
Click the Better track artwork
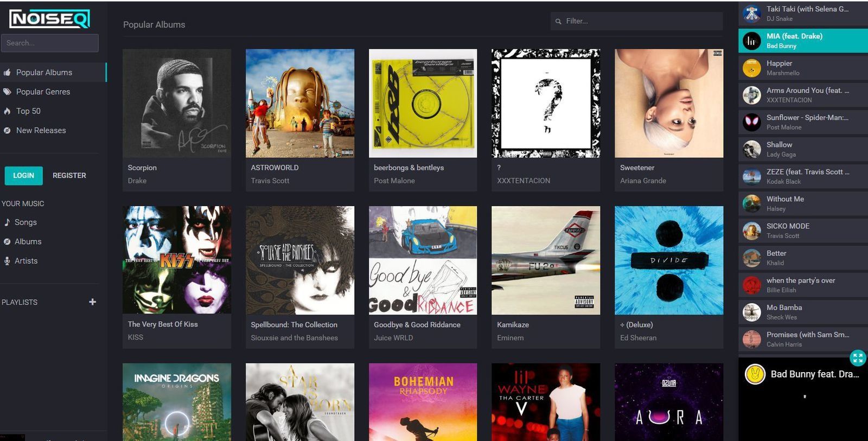pos(751,258)
